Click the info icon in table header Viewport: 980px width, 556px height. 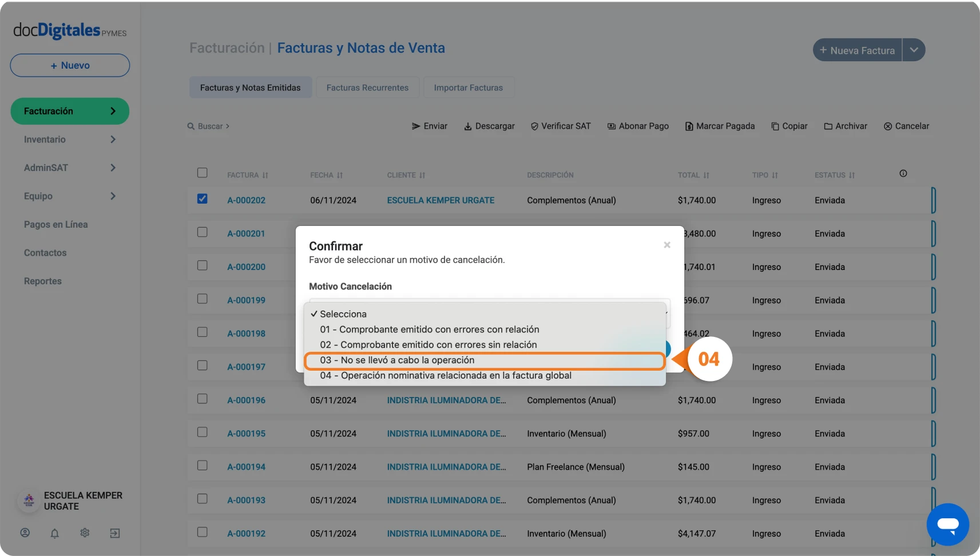[903, 173]
